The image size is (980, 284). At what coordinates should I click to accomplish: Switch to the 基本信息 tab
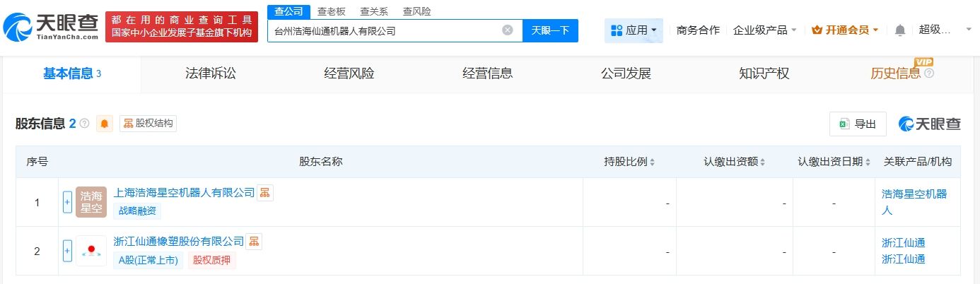72,73
